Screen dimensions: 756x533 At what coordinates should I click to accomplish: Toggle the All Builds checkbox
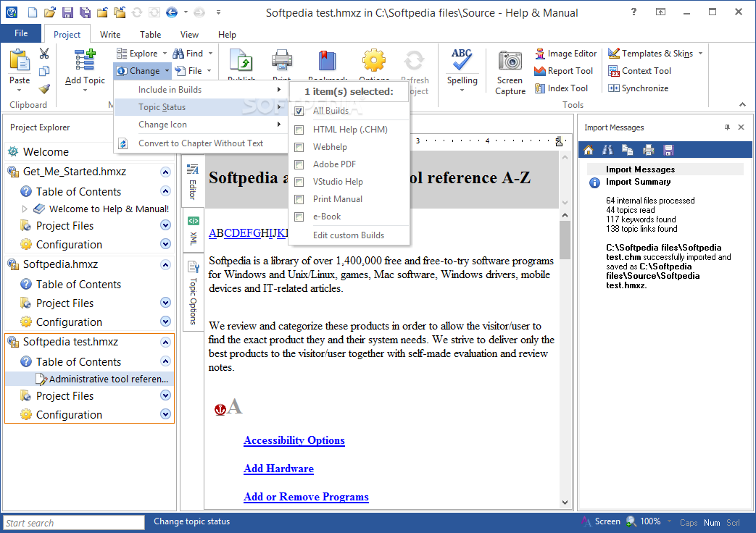[299, 112]
